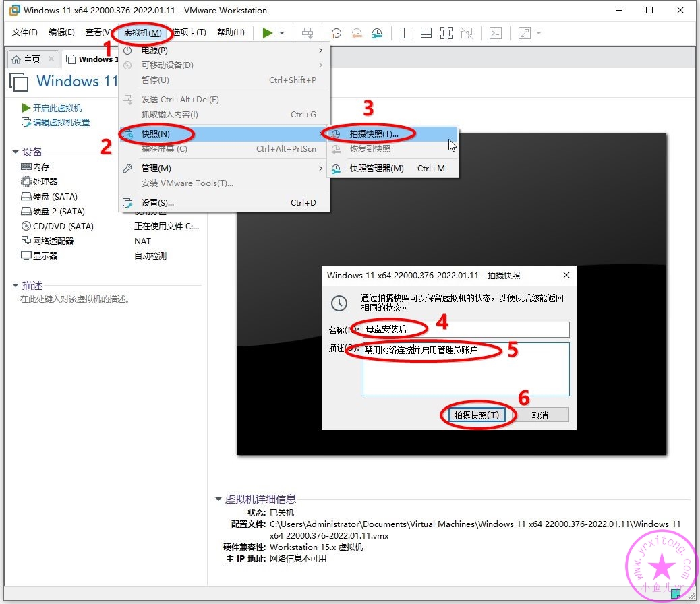Select the 硬盘 2 (SATA) device row

[53, 211]
